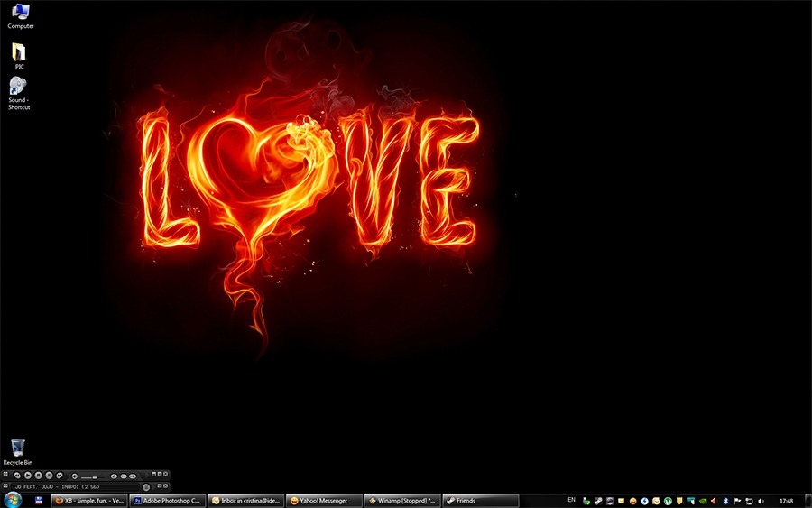Click the Winamp eject/open file button
The width and height of the screenshot is (812, 508).
114,476
